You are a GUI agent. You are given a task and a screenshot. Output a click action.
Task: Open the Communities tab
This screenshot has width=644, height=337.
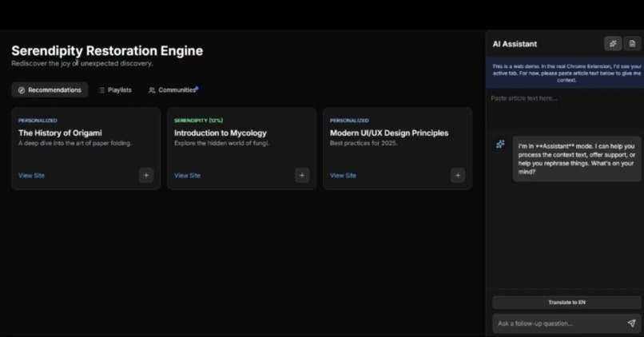coord(173,90)
